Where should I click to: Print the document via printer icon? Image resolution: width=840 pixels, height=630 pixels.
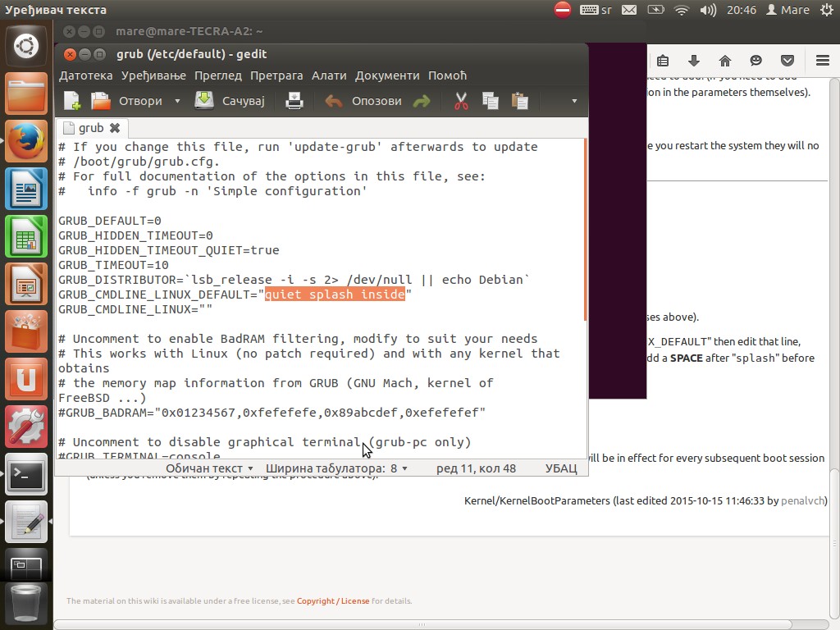point(294,101)
